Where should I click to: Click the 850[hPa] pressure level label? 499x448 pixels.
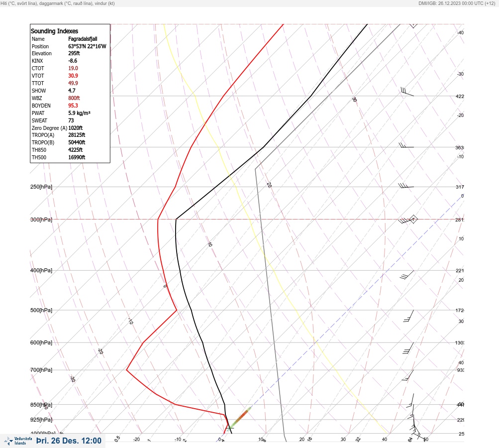(x=41, y=405)
